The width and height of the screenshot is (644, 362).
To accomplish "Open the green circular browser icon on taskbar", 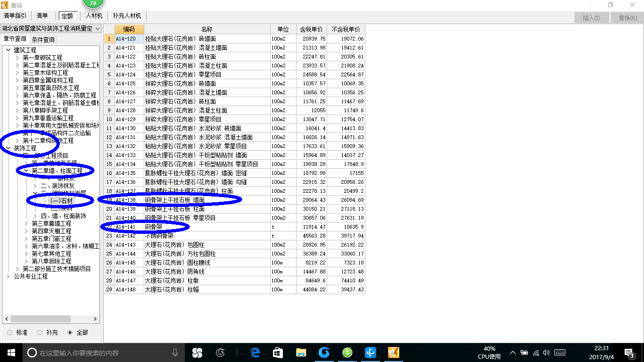I will (347, 353).
